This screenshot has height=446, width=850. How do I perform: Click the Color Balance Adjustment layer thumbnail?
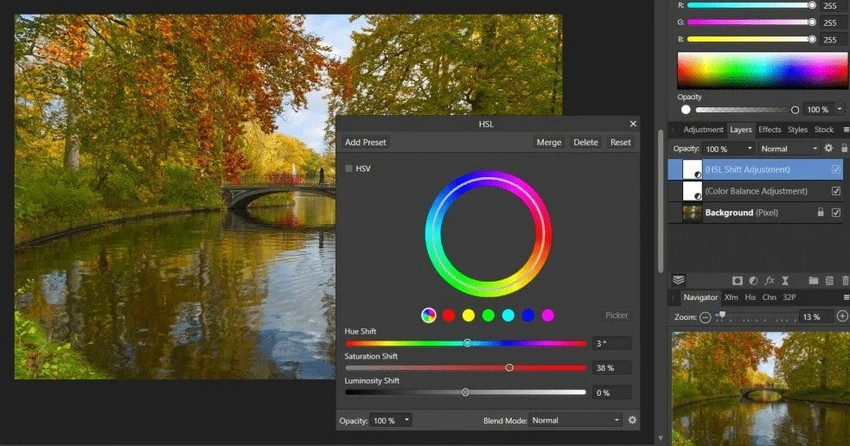(692, 191)
